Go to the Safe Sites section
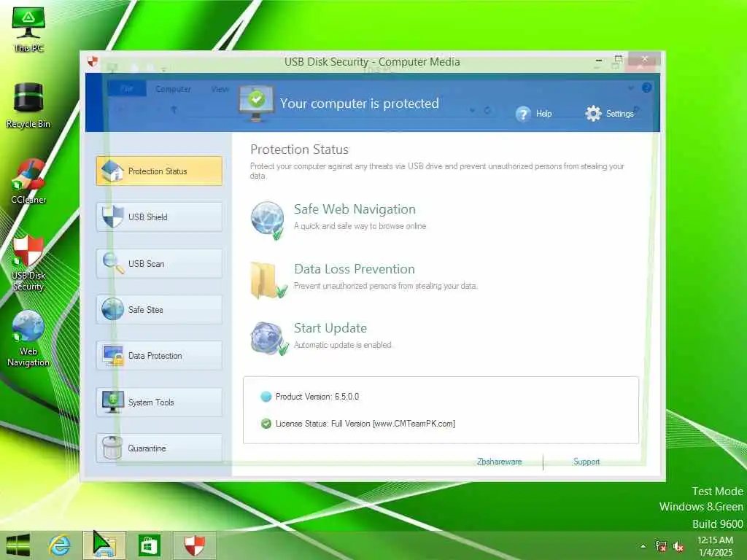The width and height of the screenshot is (747, 560). click(159, 309)
